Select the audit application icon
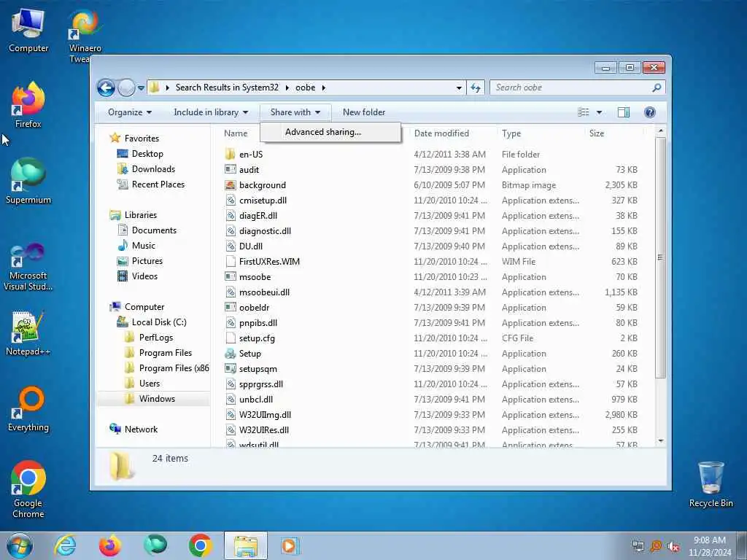The height and width of the screenshot is (560, 747). [x=230, y=169]
